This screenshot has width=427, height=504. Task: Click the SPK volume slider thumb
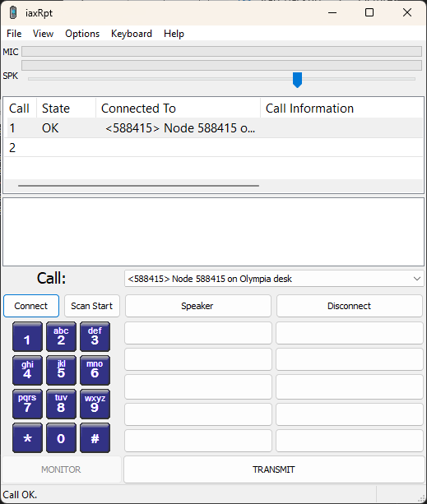click(x=297, y=80)
